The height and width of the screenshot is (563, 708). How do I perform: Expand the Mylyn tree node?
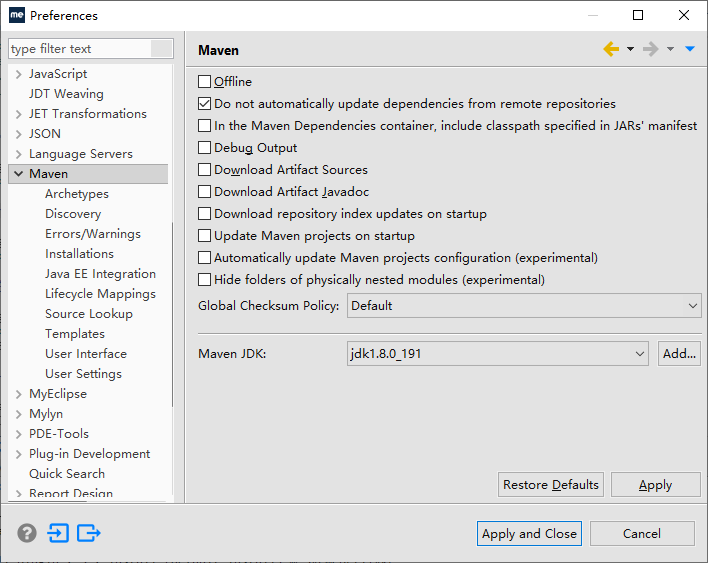[x=19, y=414]
